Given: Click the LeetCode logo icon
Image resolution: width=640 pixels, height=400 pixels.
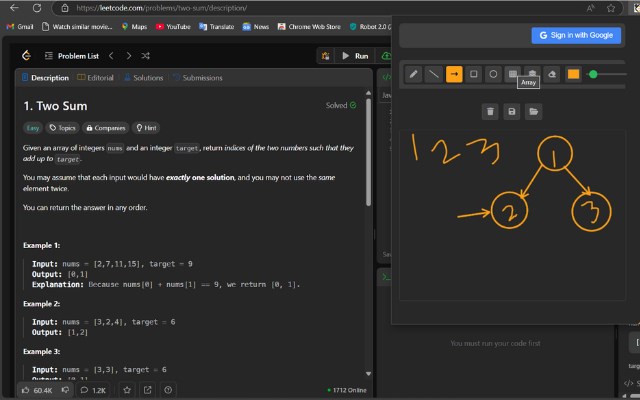Looking at the screenshot, I should (27, 56).
